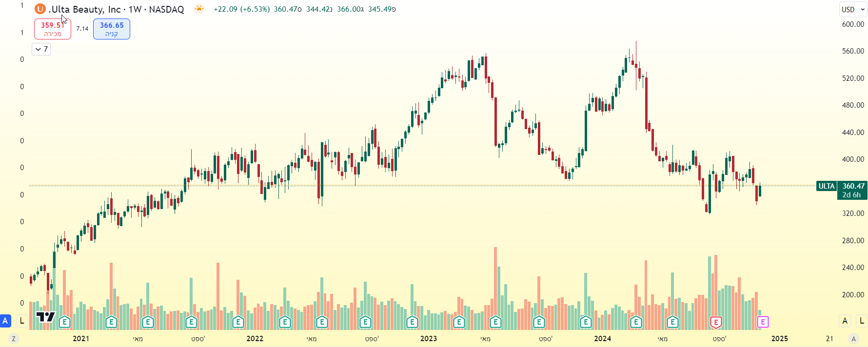Click the blue A icon at bottom left
The height and width of the screenshot is (347, 868).
pos(5,321)
